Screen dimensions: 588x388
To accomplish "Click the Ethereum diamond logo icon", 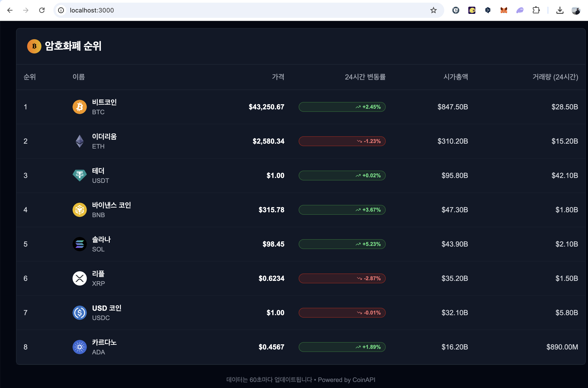I will click(x=79, y=141).
